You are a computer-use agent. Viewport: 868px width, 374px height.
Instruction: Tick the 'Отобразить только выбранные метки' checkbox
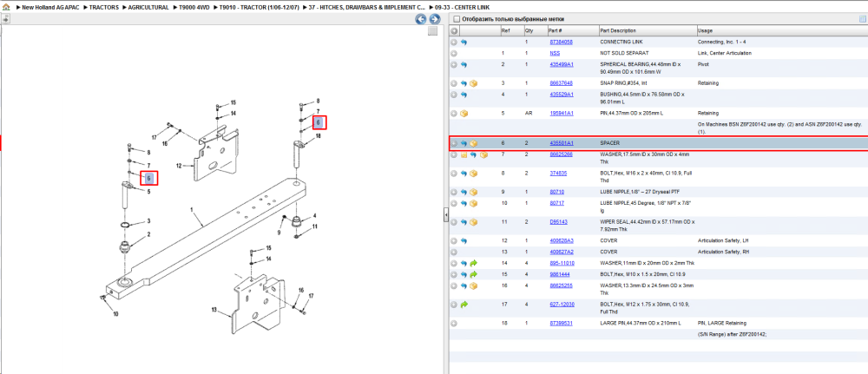(x=457, y=19)
